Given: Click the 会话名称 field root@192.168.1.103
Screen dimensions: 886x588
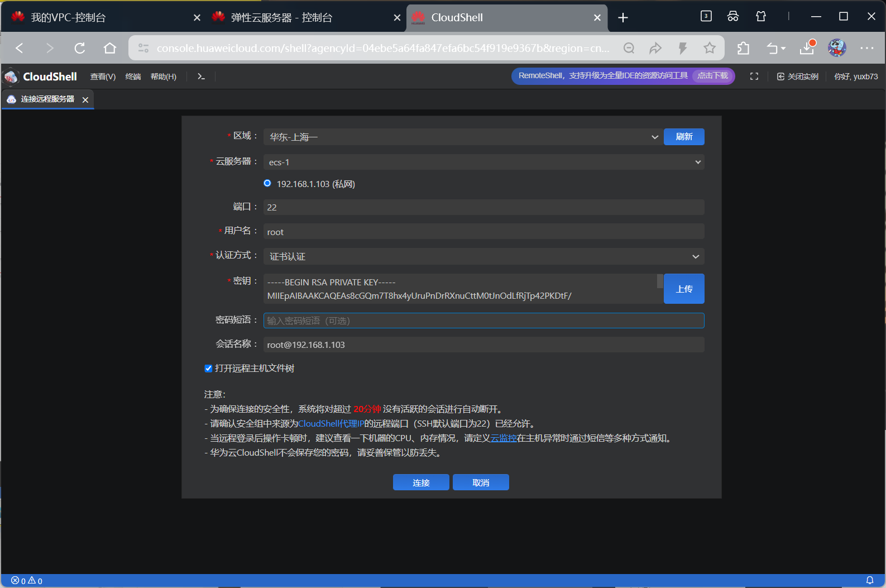Looking at the screenshot, I should pos(483,345).
